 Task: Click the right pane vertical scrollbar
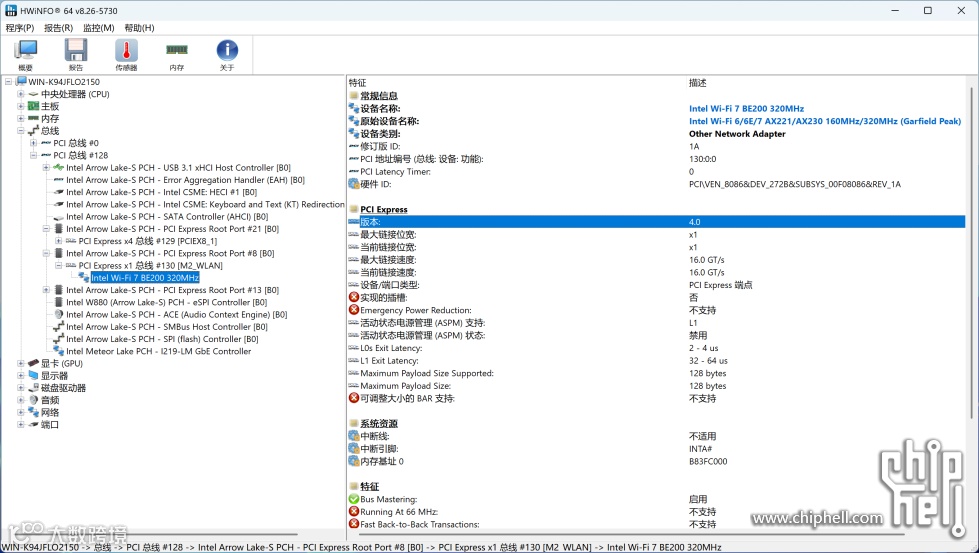click(971, 253)
